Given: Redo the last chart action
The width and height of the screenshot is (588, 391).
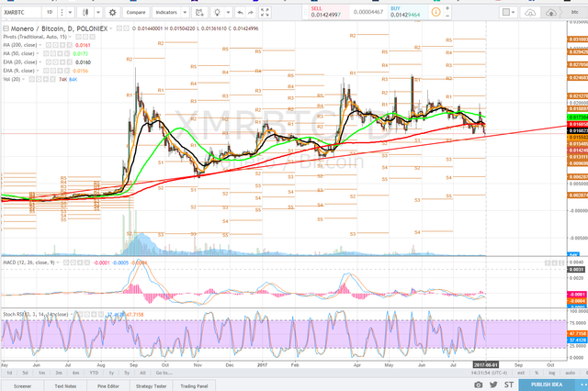Looking at the screenshot, I should coord(251,12).
